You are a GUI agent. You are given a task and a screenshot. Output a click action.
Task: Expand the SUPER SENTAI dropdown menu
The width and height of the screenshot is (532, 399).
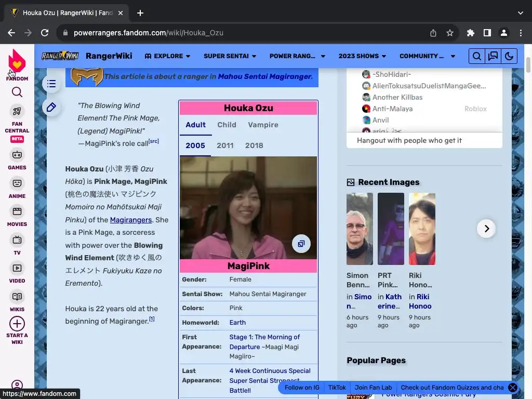230,56
